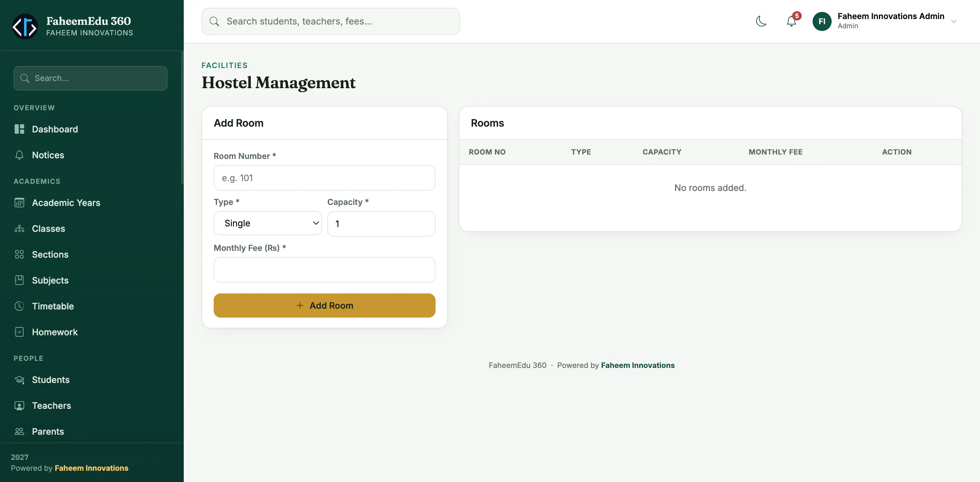The image size is (980, 482).
Task: Click the Dashboard grid icon
Action: click(x=19, y=129)
